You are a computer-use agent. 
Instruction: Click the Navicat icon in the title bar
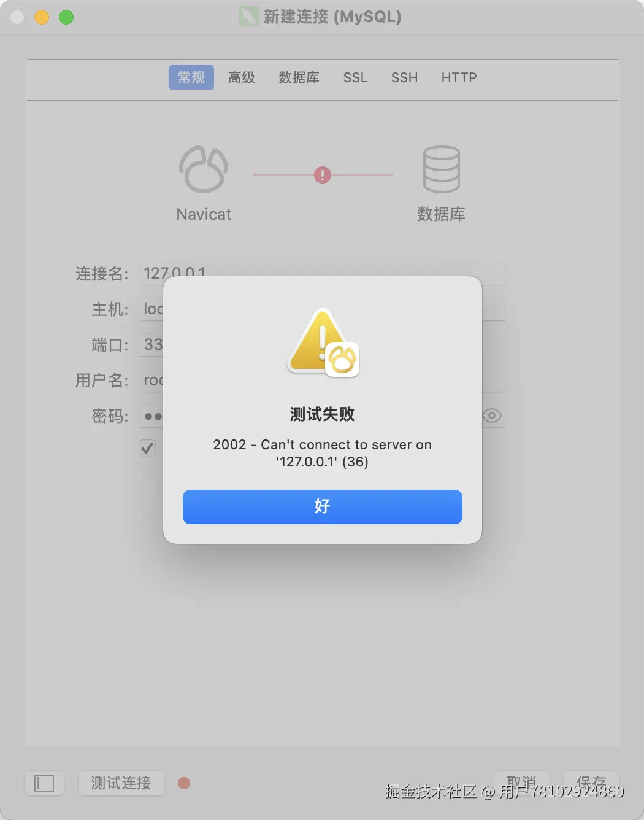(248, 16)
